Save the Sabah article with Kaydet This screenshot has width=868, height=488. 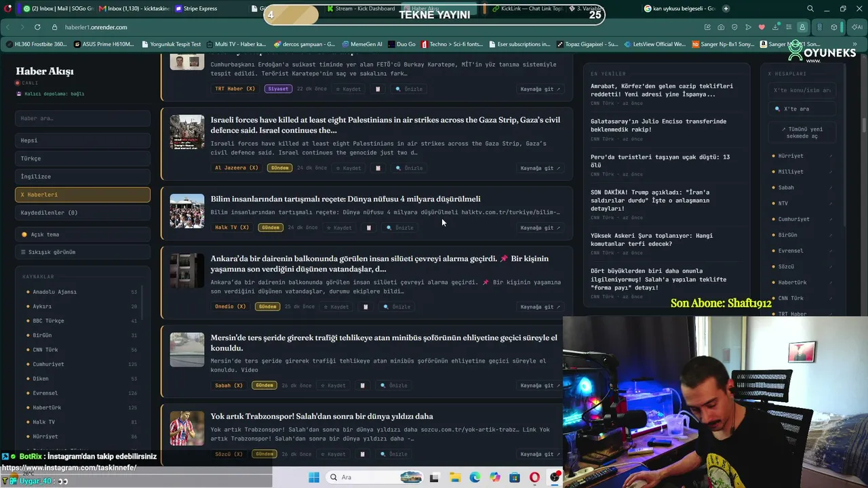point(334,386)
